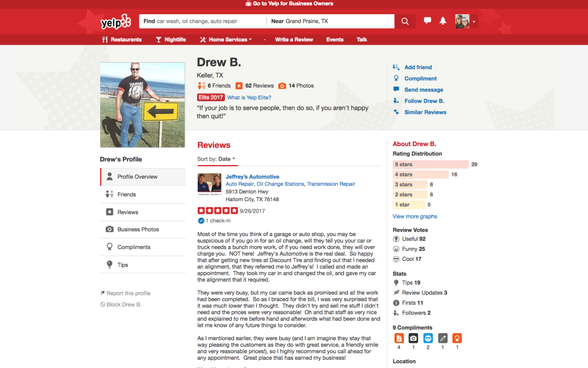588x368 pixels.
Task: Open the notifications bell icon
Action: point(443,21)
